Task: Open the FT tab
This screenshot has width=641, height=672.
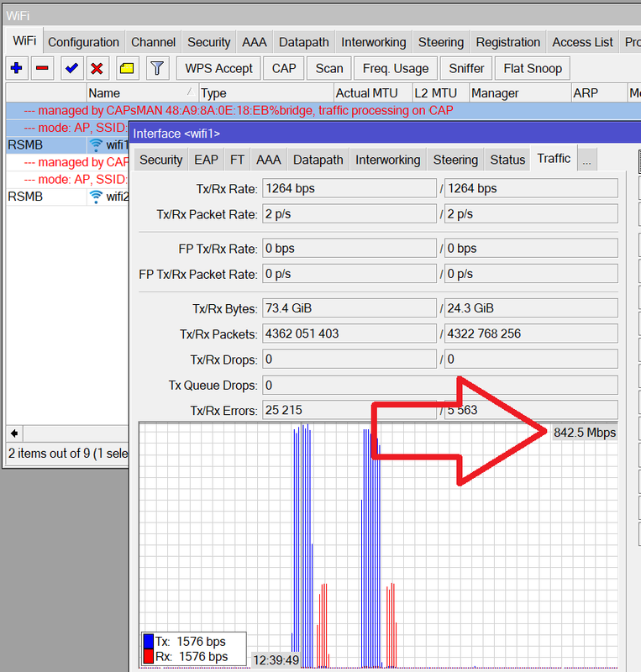Action: (237, 160)
